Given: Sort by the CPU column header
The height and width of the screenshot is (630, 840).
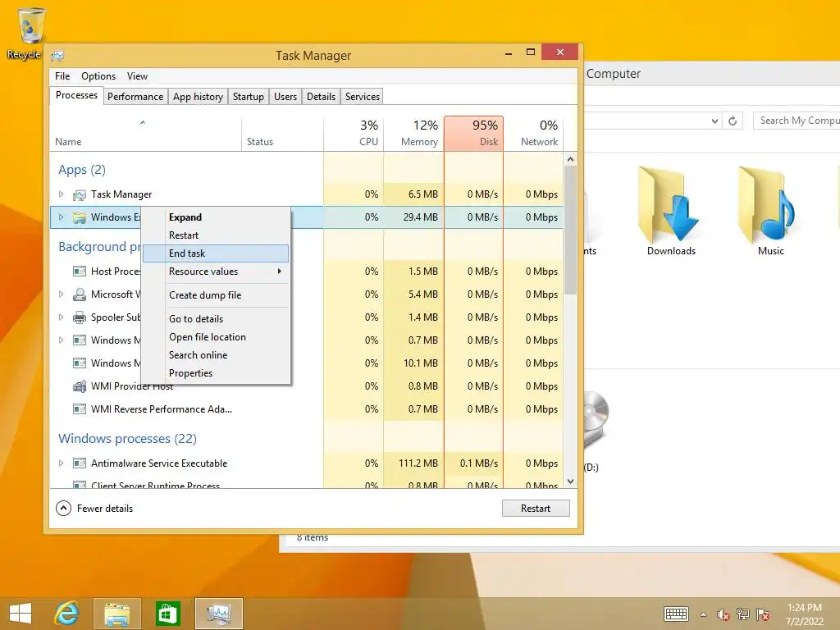Looking at the screenshot, I should (x=354, y=133).
